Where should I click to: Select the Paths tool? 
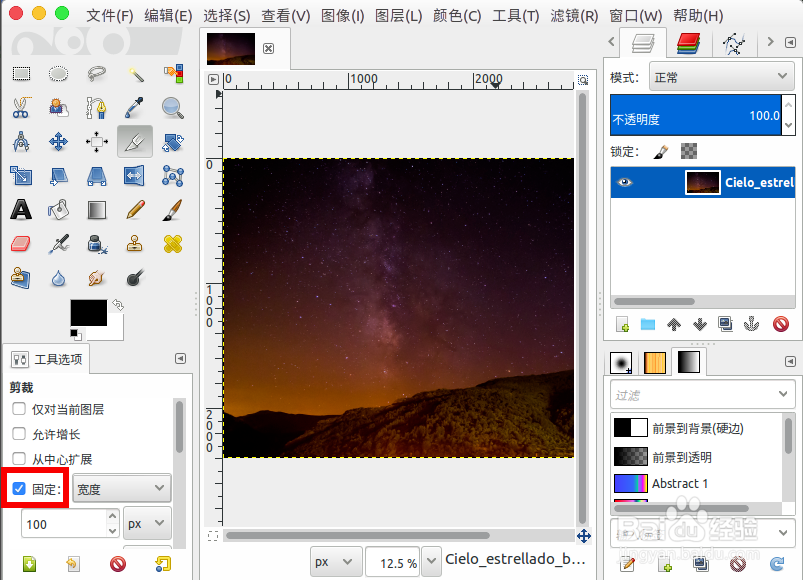[96, 108]
